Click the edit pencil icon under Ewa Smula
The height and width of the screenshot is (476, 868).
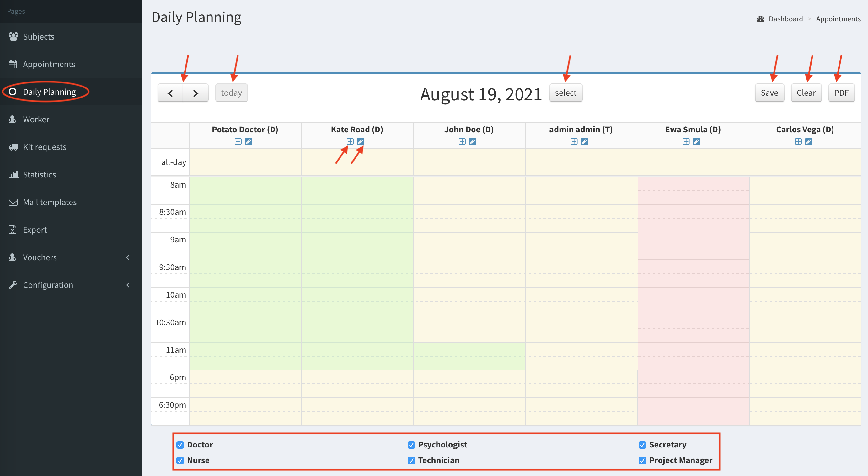(696, 142)
